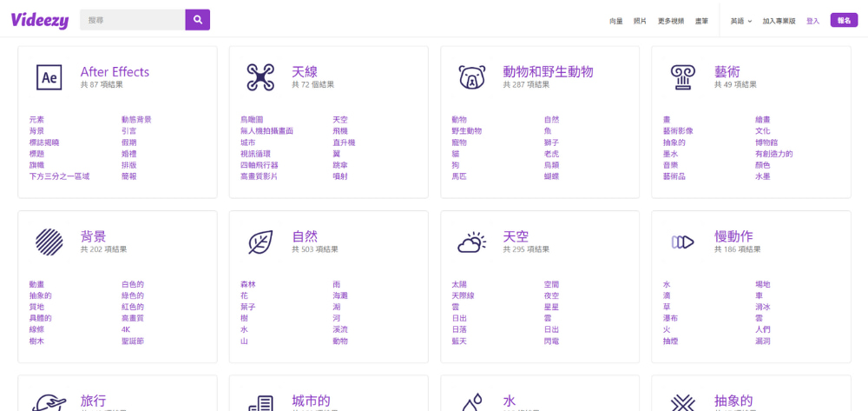Click 閃電 under 天空
This screenshot has width=868, height=411.
[551, 341]
